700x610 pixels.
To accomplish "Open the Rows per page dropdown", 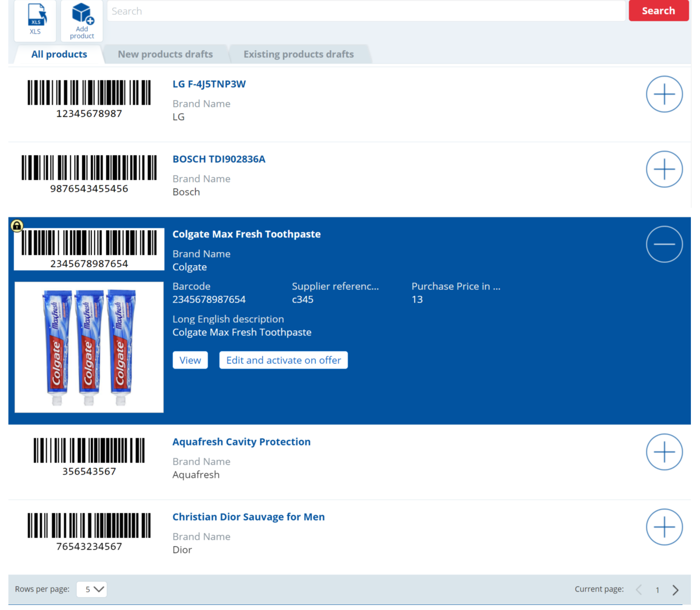I will tap(92, 589).
